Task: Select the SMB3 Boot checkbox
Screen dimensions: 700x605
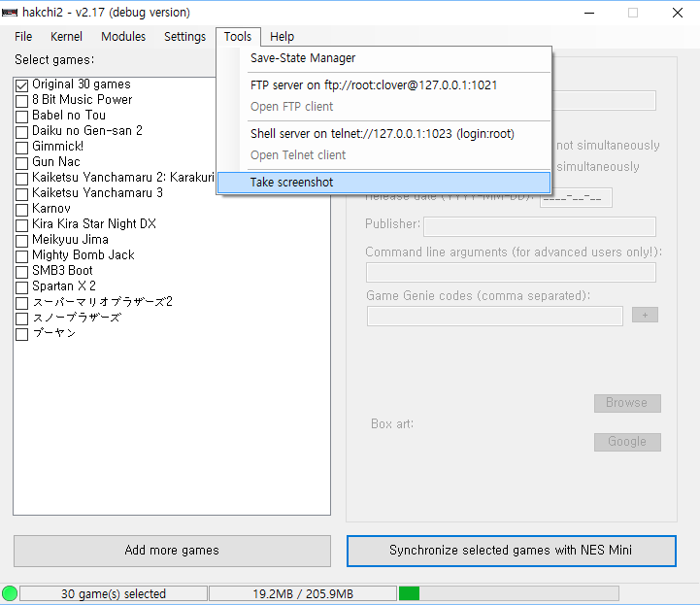Action: 22,271
